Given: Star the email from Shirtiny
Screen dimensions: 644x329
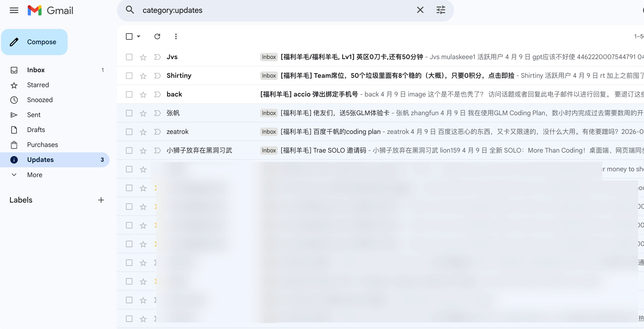Looking at the screenshot, I should point(143,76).
